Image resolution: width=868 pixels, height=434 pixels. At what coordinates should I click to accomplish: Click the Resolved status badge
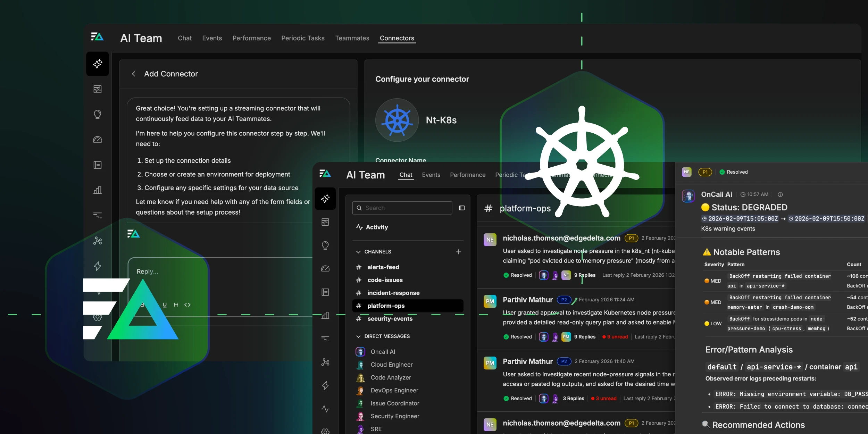(x=733, y=172)
